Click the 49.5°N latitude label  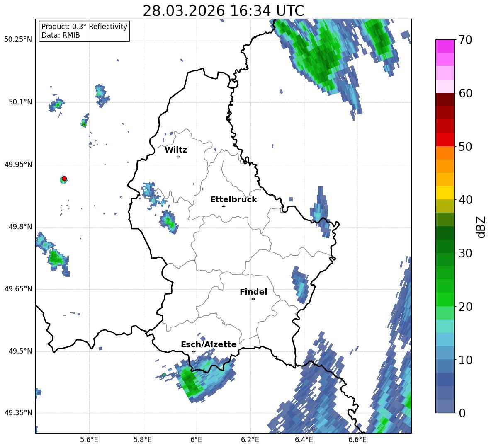pyautogui.click(x=20, y=351)
